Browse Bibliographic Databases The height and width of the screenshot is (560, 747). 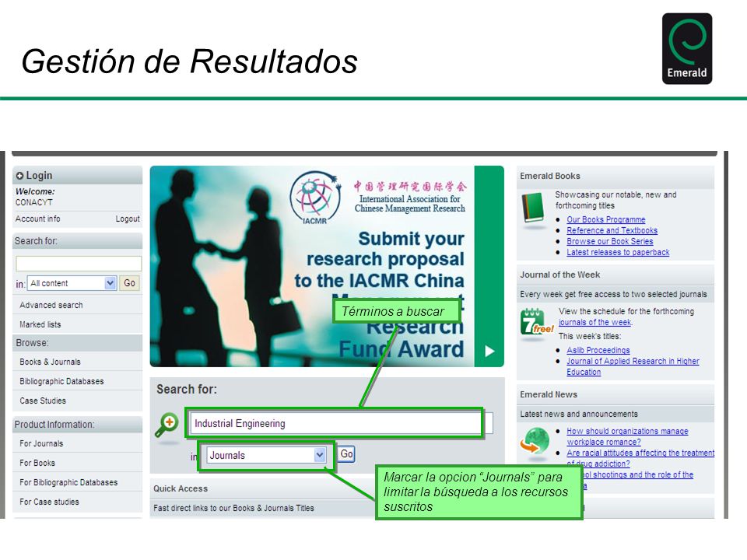61,381
